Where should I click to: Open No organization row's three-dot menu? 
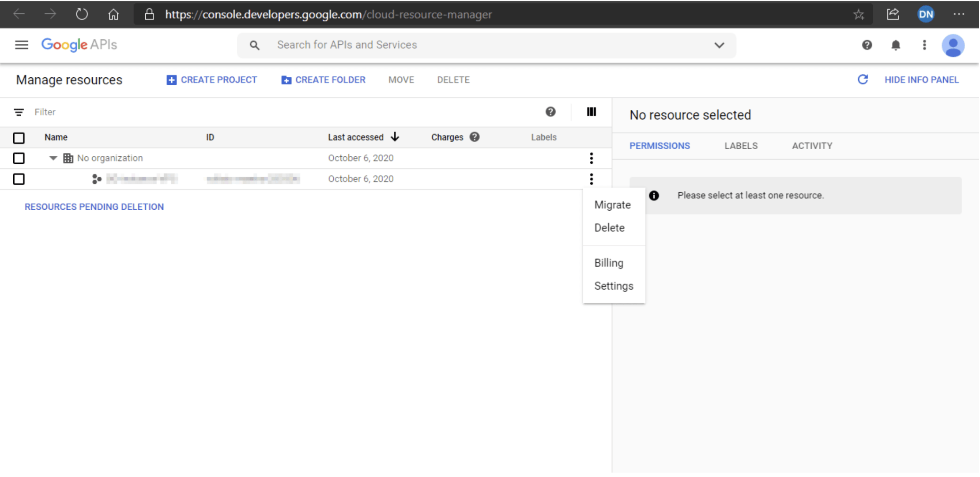[591, 158]
